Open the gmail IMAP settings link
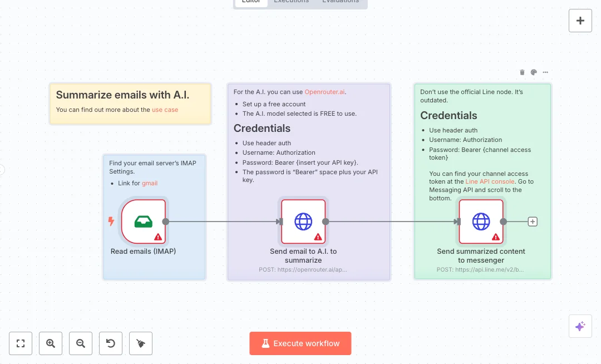The image size is (601, 364). tap(150, 183)
